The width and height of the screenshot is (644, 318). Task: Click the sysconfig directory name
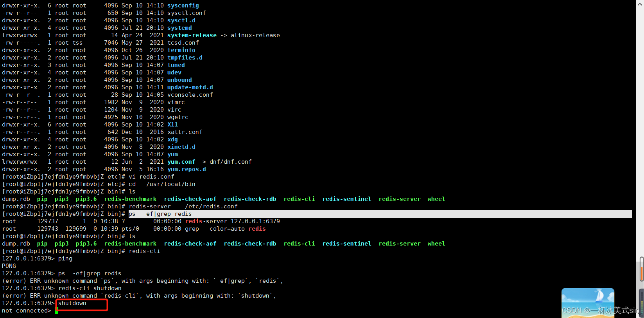pyautogui.click(x=183, y=5)
